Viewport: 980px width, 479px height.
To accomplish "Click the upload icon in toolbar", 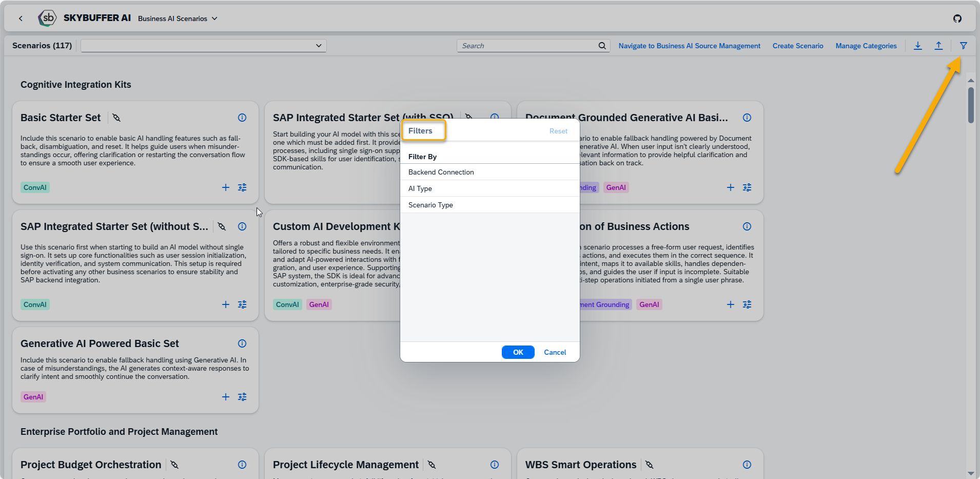I will [938, 46].
